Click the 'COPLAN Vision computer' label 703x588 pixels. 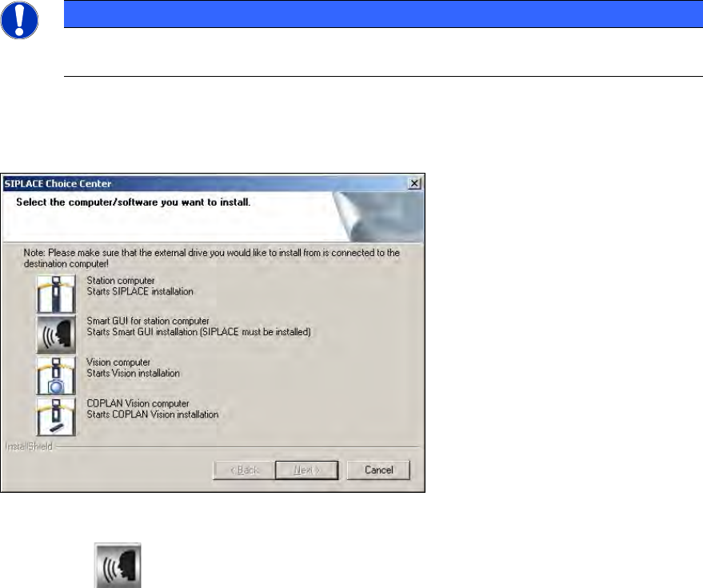tap(138, 403)
